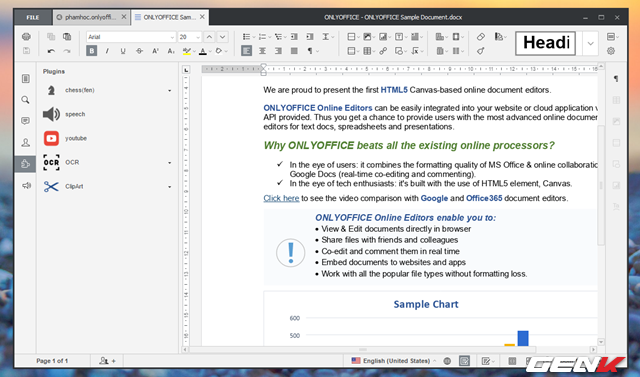Insert a hyperlink with the chain icon
640x377 pixels.
[383, 51]
